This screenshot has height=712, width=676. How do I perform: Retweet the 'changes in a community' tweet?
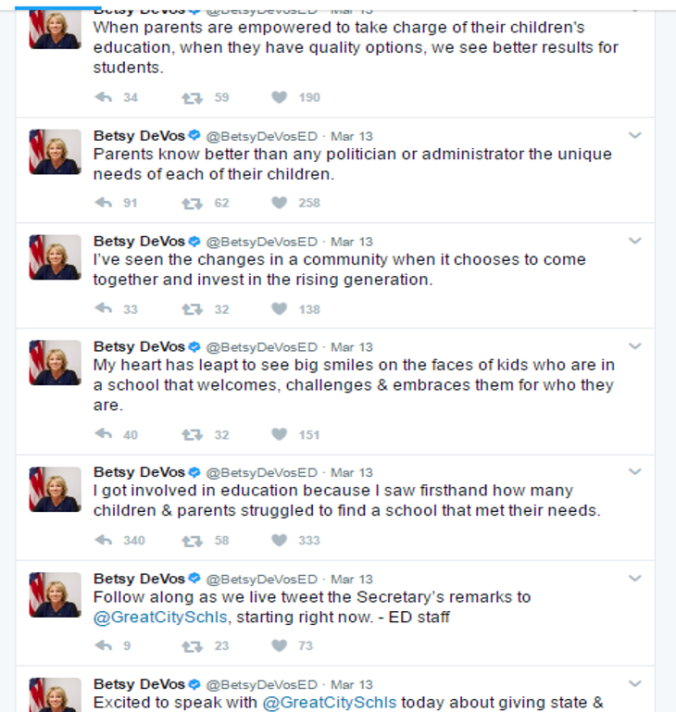[x=191, y=309]
